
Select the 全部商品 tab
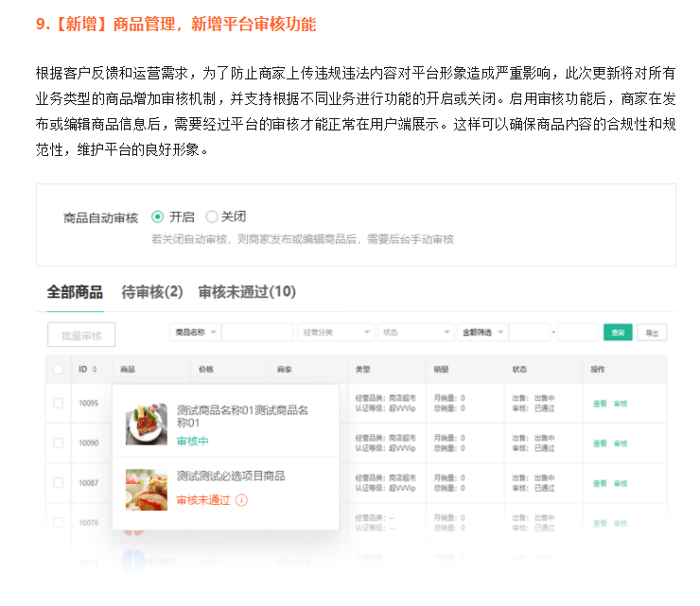coord(75,292)
